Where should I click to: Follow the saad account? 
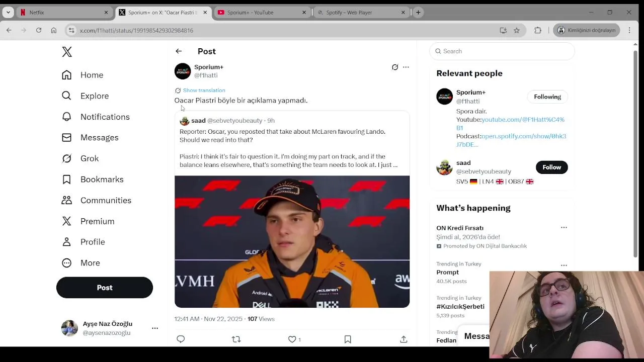tap(551, 167)
